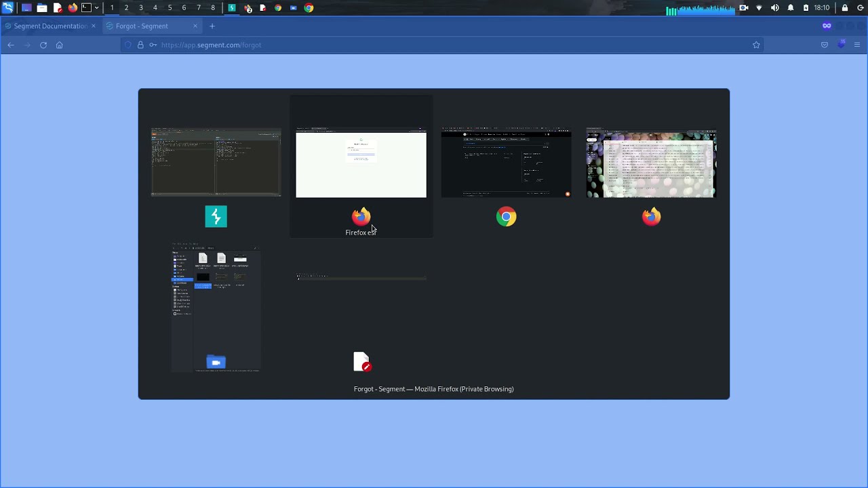
Task: Open a new Firefox tab
Action: pyautogui.click(x=212, y=26)
